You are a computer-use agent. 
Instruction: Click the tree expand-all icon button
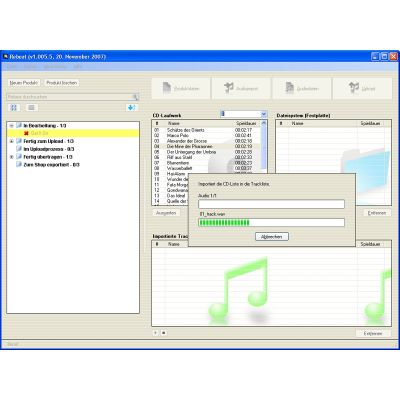[x=14, y=108]
